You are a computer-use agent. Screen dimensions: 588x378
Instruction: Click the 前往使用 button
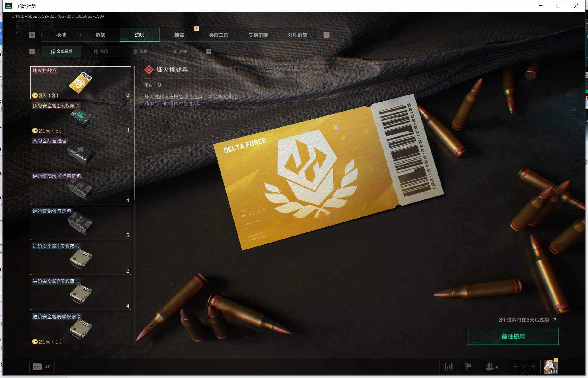(x=513, y=336)
